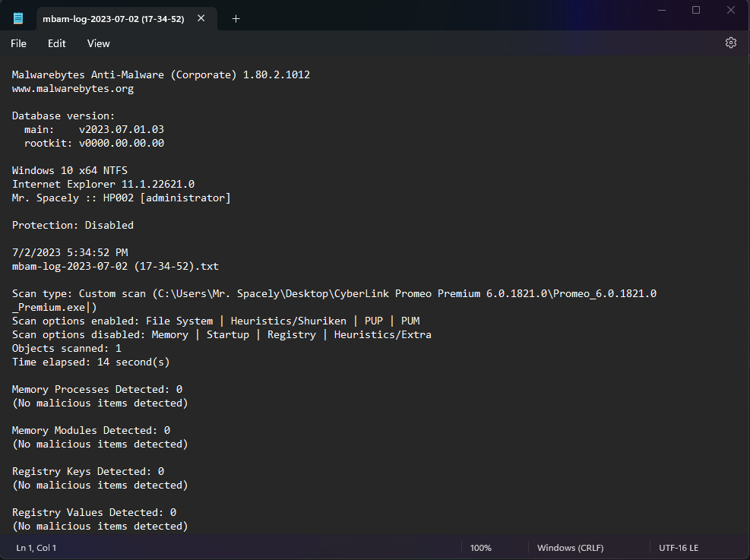Click the 'Scan options enabled' line

click(216, 321)
